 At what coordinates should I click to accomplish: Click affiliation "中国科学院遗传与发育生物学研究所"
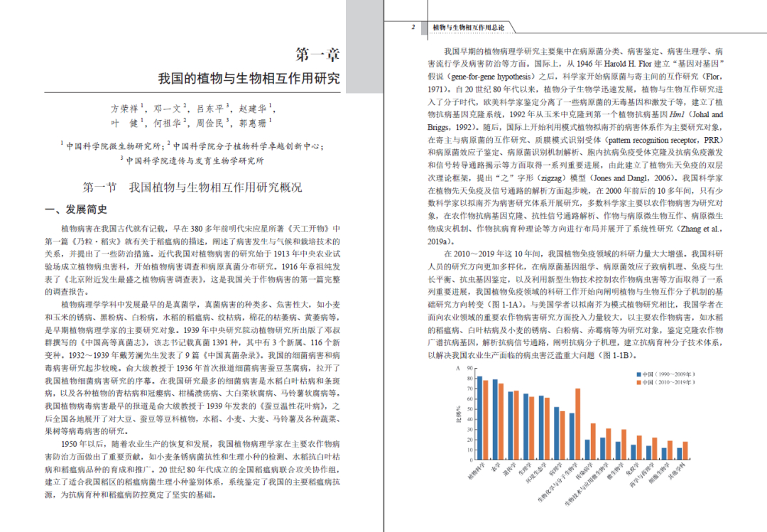click(195, 161)
